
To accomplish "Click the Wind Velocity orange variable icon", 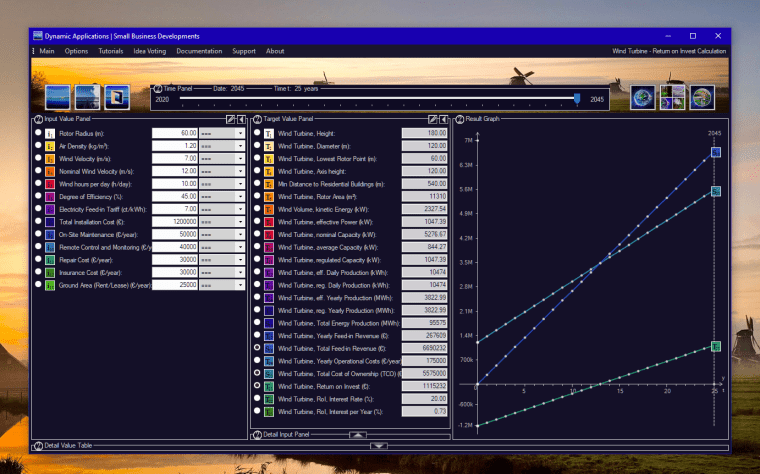I will [50, 159].
